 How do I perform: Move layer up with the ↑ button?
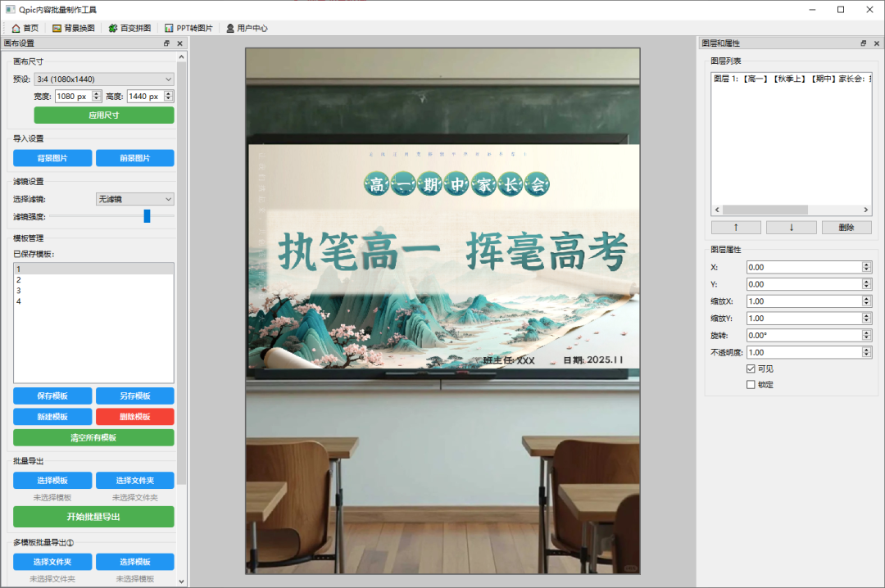(x=736, y=228)
